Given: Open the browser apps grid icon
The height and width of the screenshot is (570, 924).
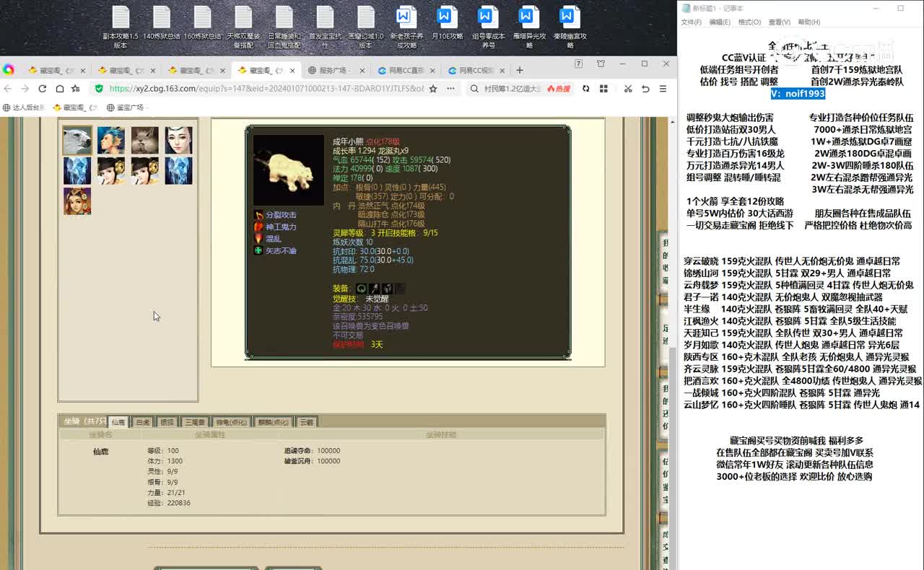Looking at the screenshot, I should 603,89.
